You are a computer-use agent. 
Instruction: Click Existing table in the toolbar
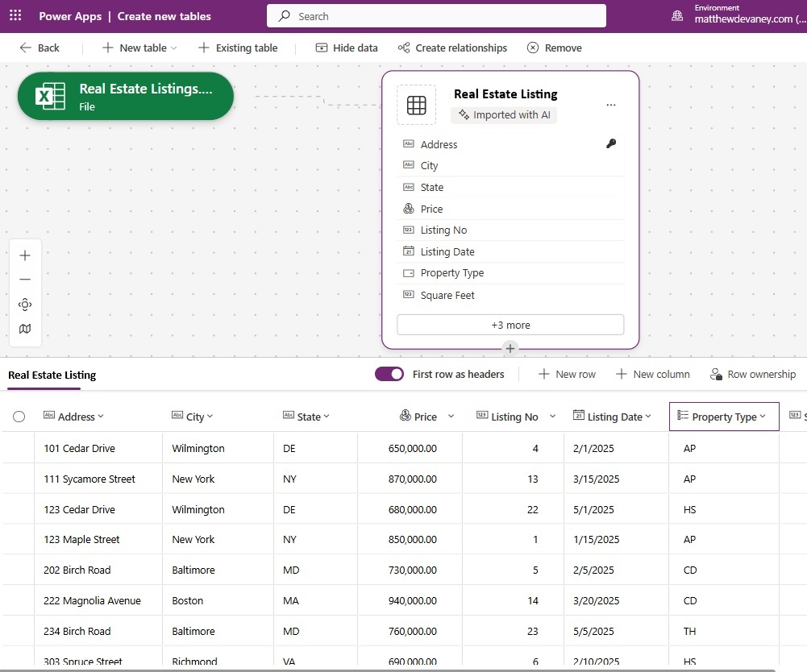pos(238,48)
